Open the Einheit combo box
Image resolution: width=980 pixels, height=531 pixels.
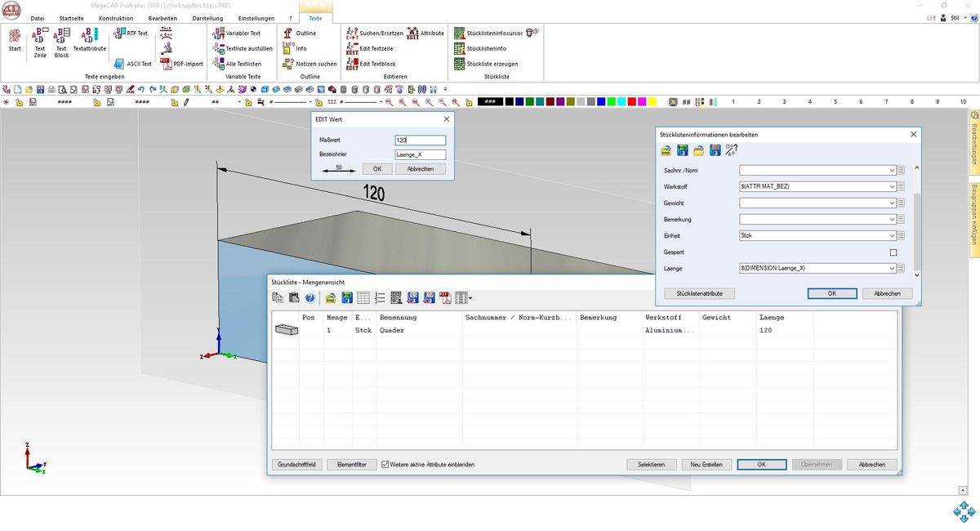[x=891, y=235]
